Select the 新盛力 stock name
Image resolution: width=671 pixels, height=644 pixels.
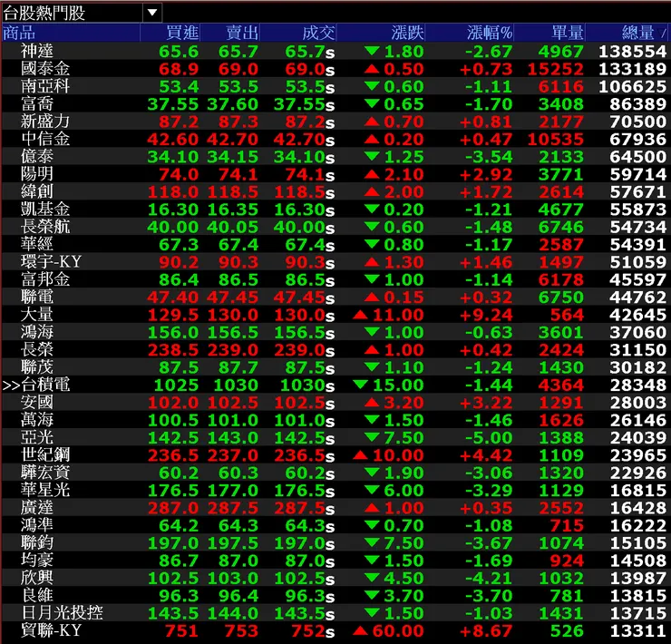coord(45,122)
